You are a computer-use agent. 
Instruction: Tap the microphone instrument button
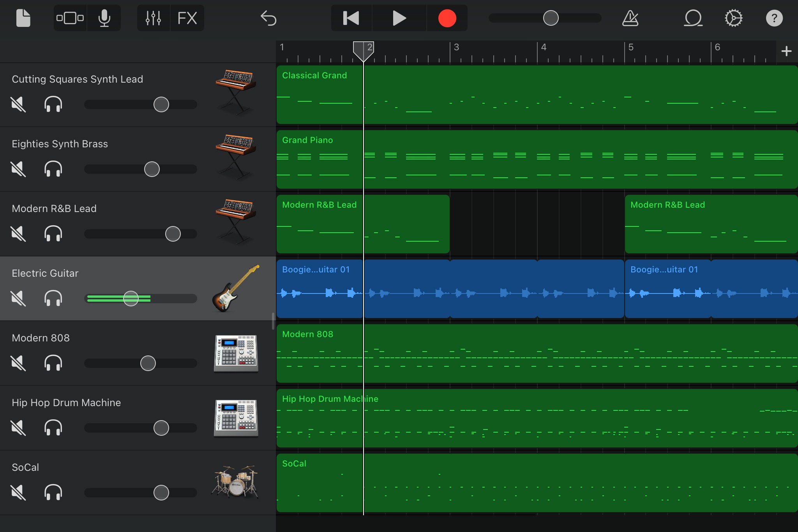coord(104,18)
